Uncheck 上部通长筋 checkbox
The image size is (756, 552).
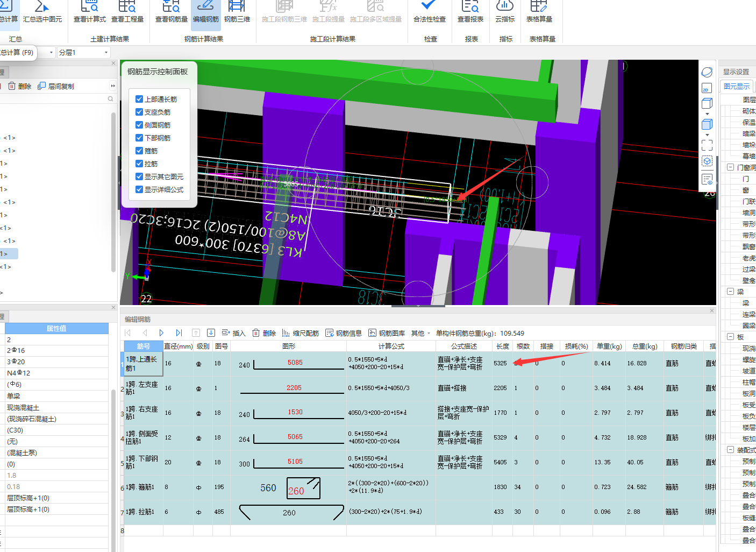[139, 99]
